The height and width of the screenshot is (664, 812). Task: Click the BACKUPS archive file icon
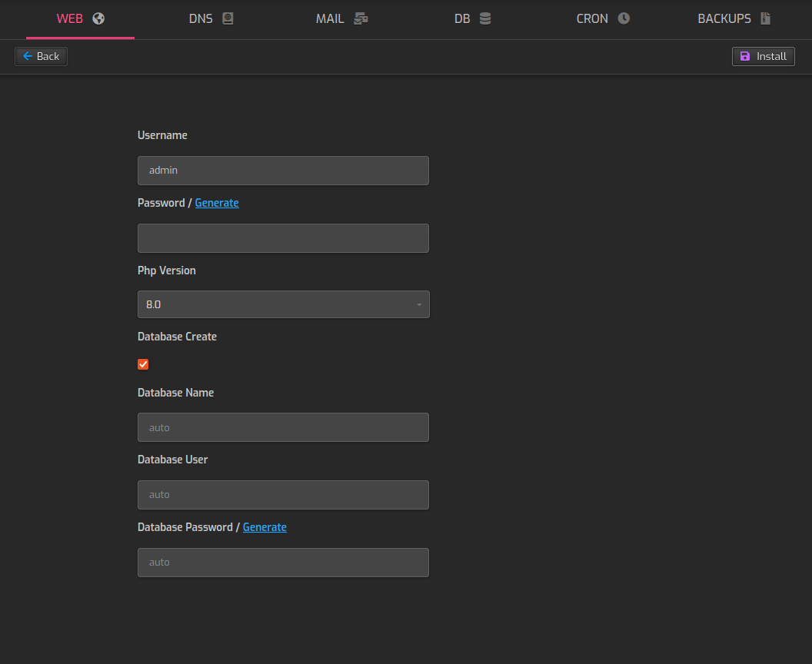coord(765,18)
